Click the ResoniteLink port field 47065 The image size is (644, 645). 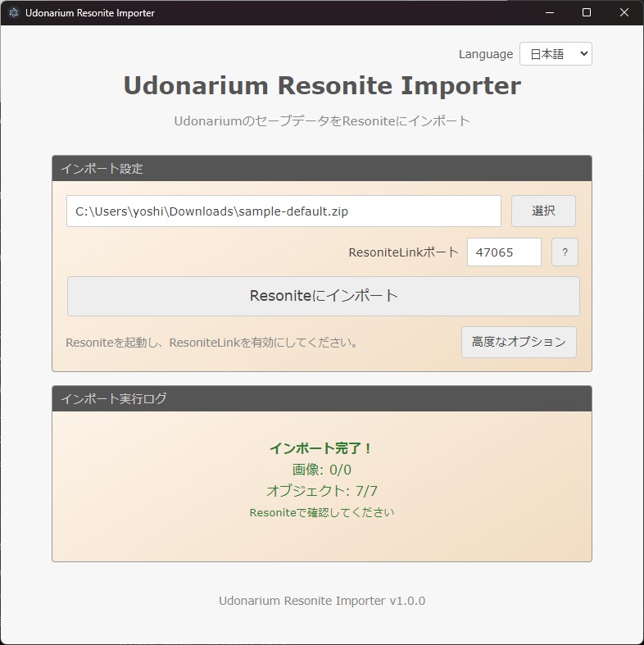coord(504,252)
